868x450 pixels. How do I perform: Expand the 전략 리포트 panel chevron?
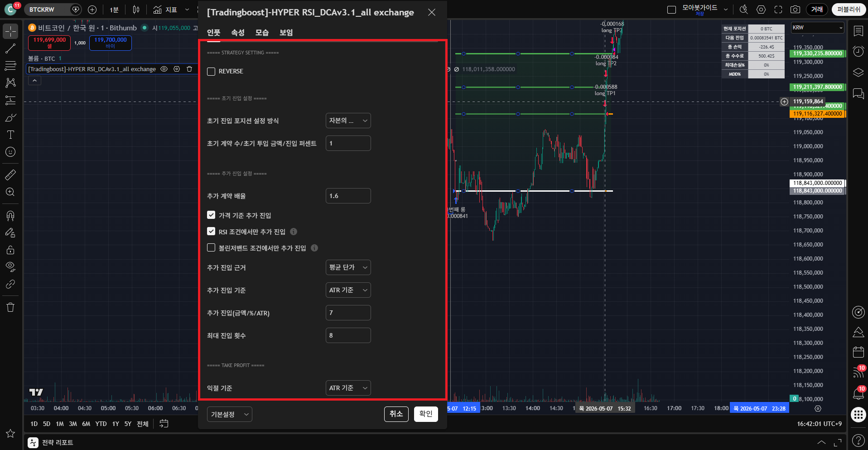tap(821, 442)
